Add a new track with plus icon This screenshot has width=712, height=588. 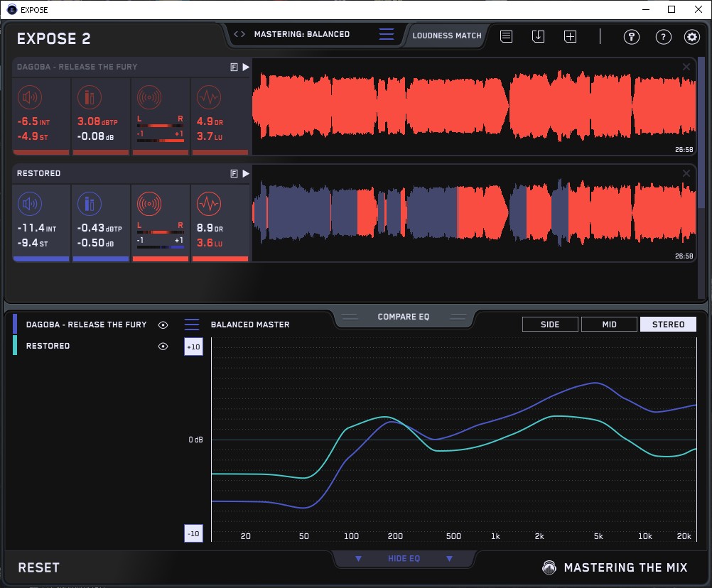pos(570,36)
